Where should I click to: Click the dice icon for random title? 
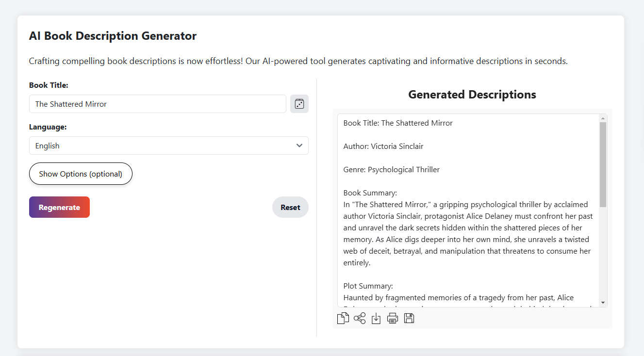tap(299, 104)
